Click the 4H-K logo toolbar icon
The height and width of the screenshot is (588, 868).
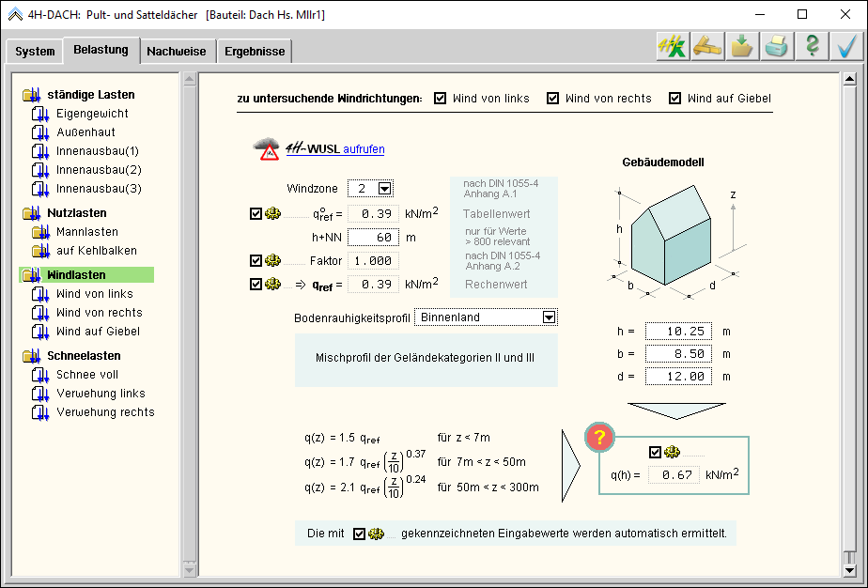tap(673, 47)
